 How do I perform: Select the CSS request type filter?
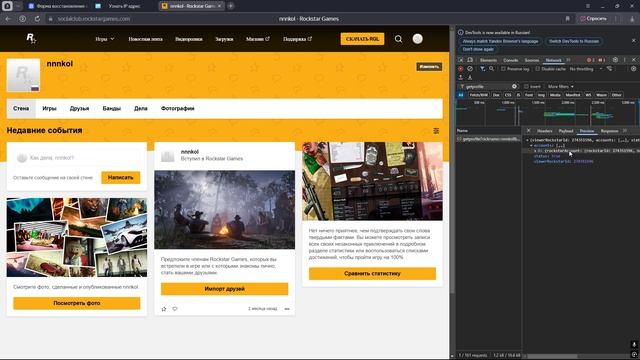[508, 95]
